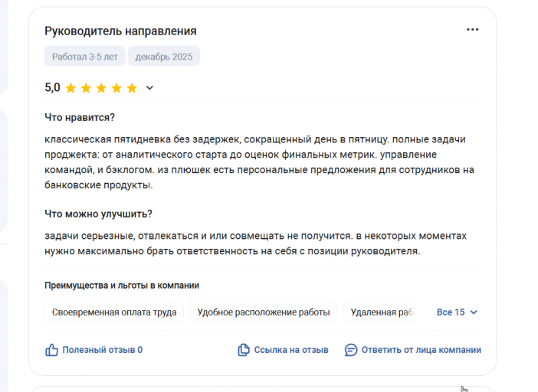538x392 pixels.
Task: Click the Полезный отзыв 0 link
Action: pyautogui.click(x=102, y=350)
